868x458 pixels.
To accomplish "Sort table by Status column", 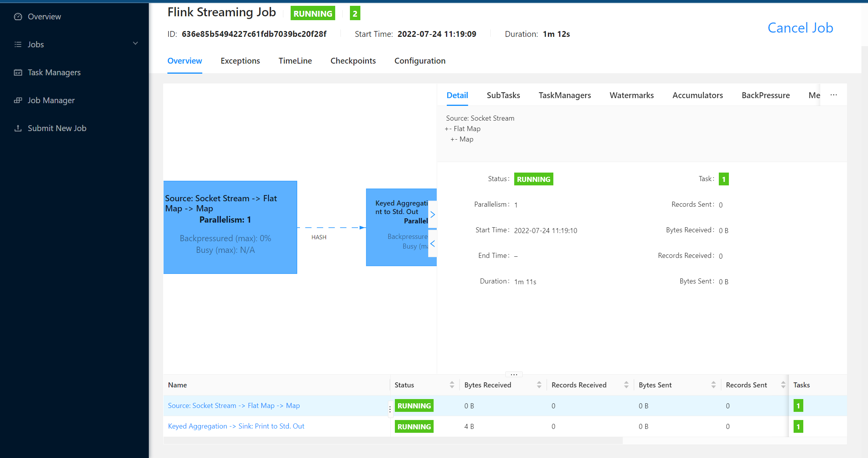I will click(452, 385).
